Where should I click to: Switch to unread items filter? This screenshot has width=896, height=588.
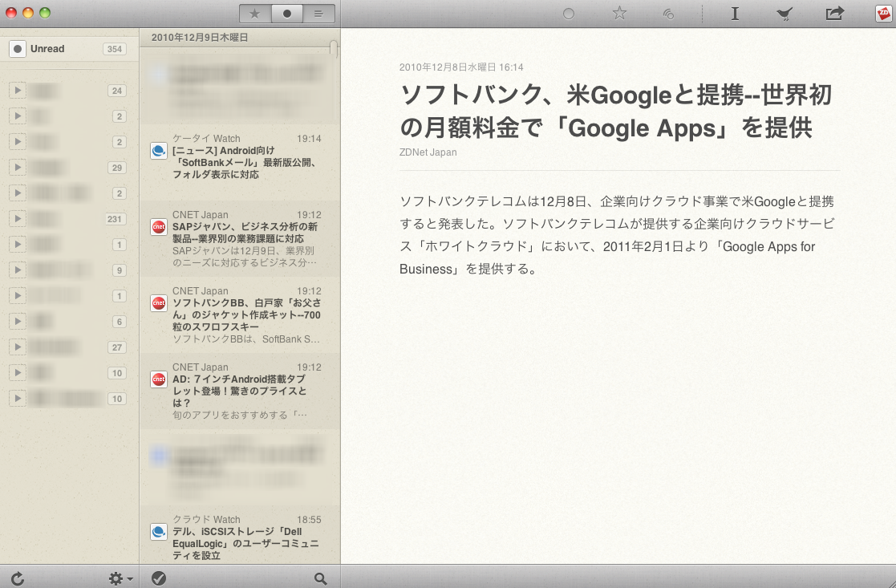coord(287,14)
